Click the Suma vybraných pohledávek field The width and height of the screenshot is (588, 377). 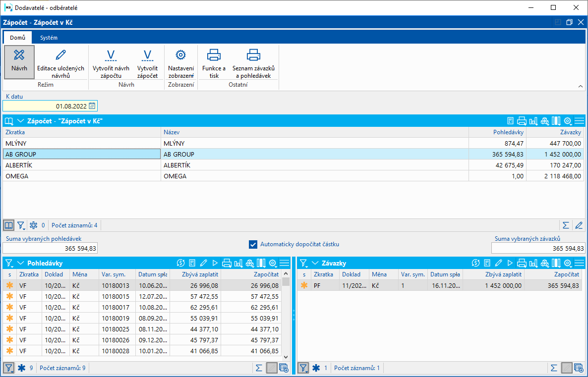pyautogui.click(x=50, y=248)
